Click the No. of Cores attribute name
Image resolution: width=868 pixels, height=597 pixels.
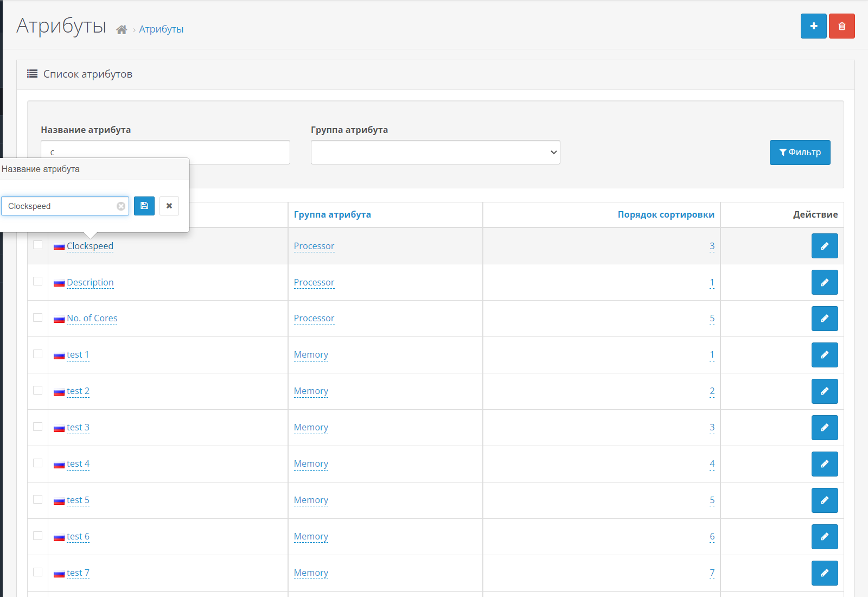pos(92,318)
